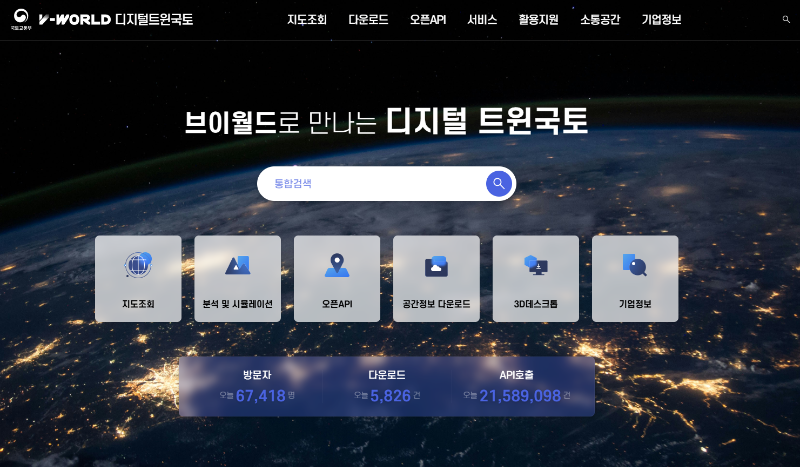Open the 분석 및 시뮬레이션 card

[x=238, y=279]
